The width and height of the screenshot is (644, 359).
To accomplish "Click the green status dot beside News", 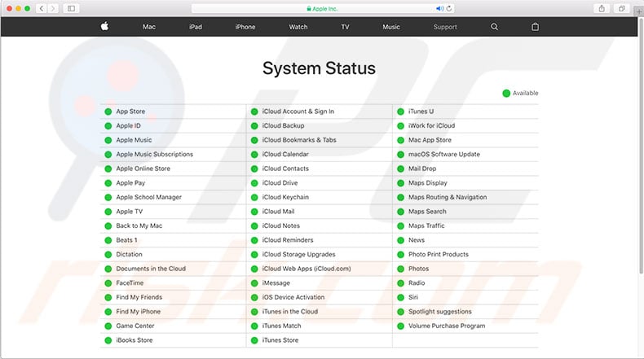I will click(400, 240).
